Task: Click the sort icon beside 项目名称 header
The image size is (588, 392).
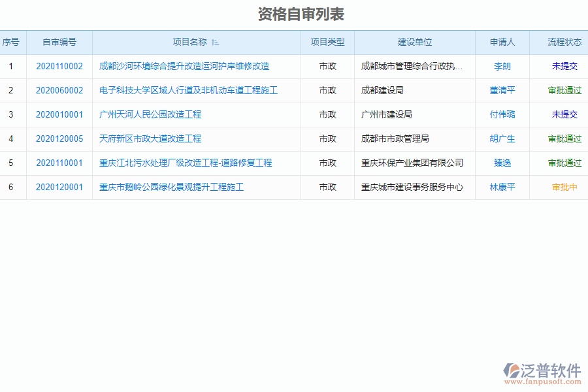Action: 216,42
